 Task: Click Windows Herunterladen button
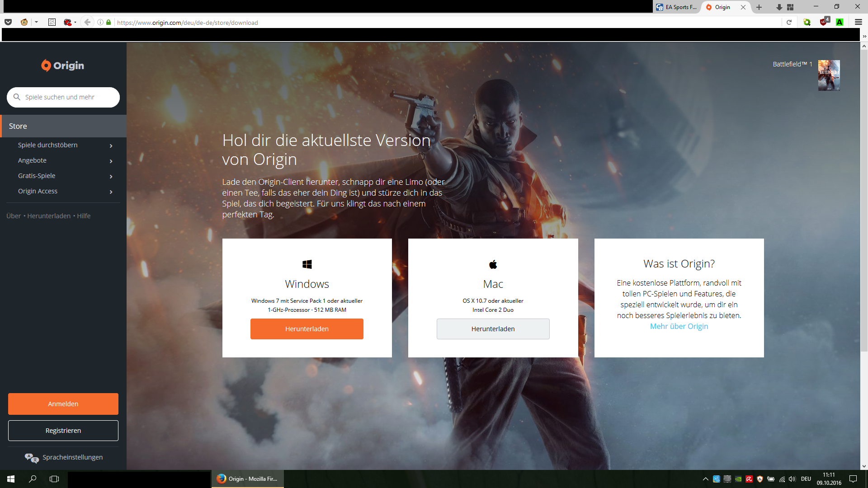point(307,329)
